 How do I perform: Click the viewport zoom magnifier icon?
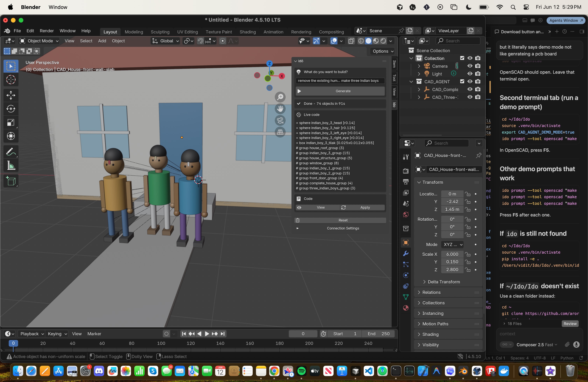(280, 97)
